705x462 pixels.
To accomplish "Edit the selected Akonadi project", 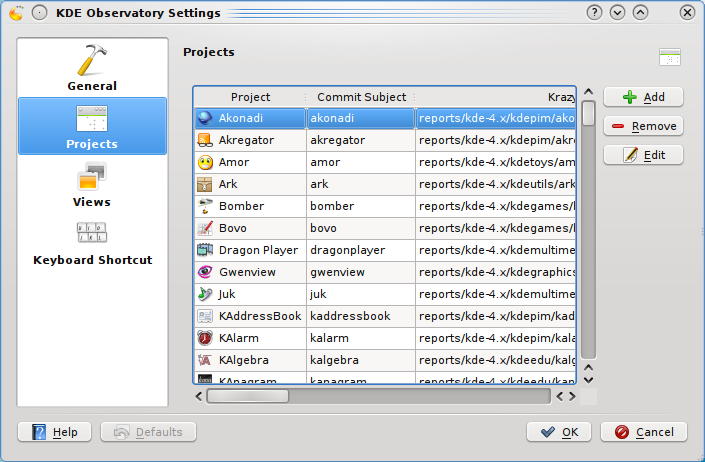I will point(643,156).
